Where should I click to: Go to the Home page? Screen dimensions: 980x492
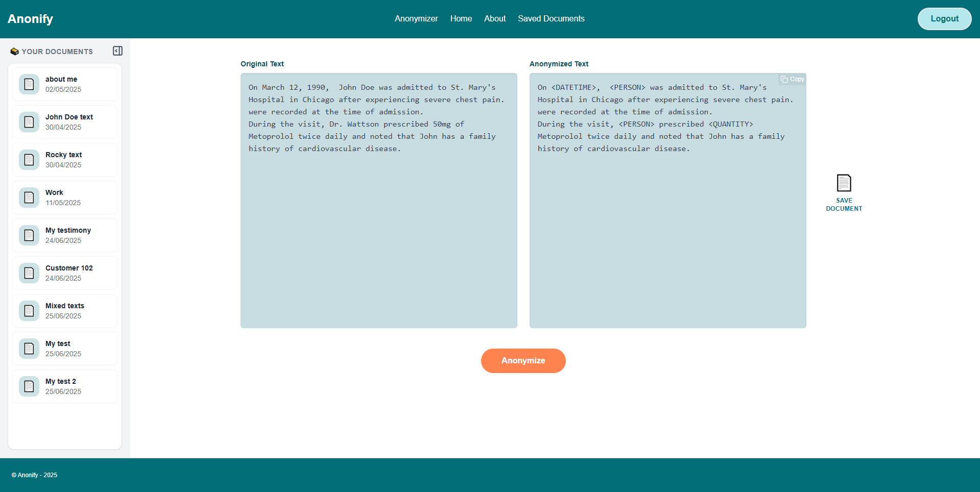[461, 18]
